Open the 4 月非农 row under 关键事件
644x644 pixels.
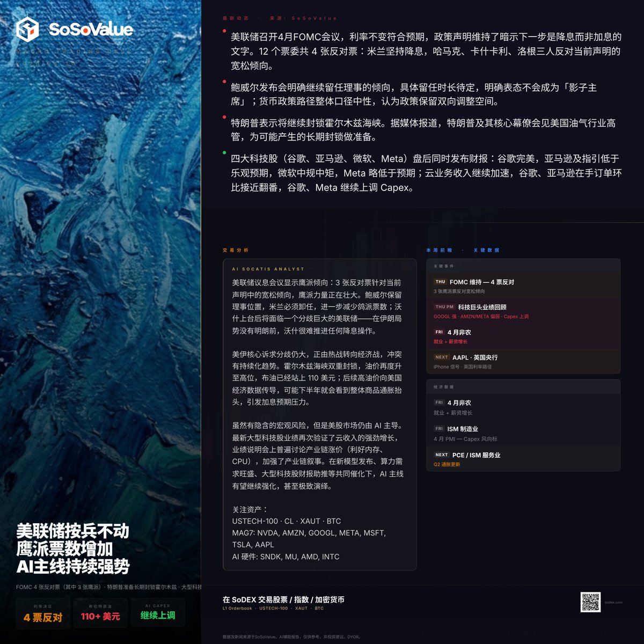[x=523, y=336]
